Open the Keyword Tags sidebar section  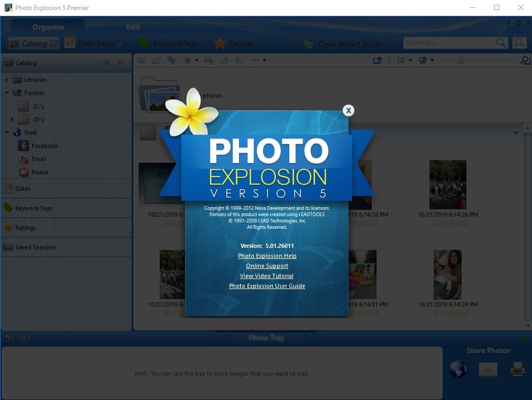point(66,208)
